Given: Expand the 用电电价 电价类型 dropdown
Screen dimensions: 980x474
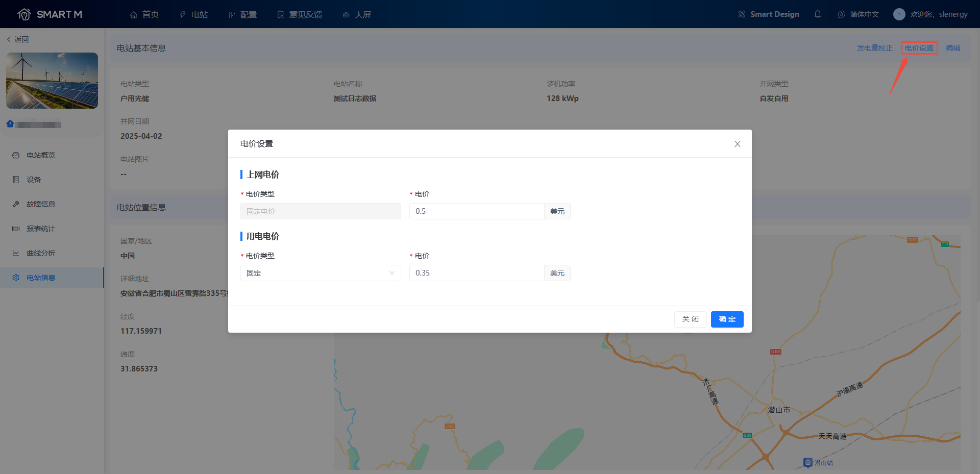Looking at the screenshot, I should (320, 273).
